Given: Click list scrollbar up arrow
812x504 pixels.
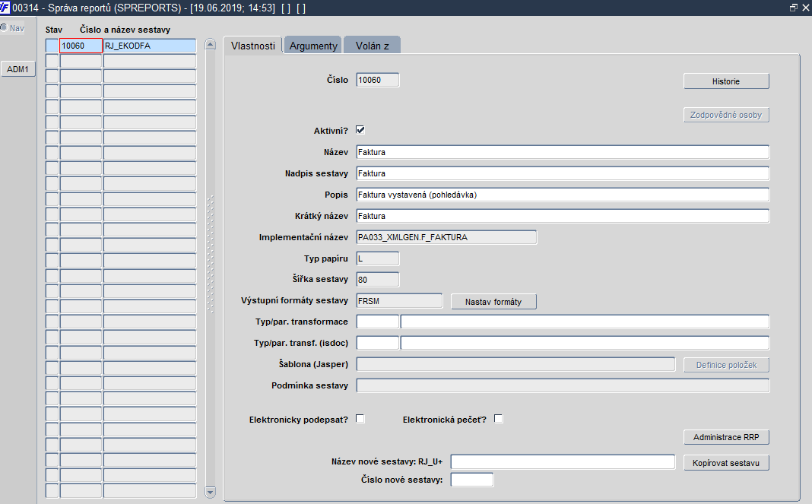Looking at the screenshot, I should coord(211,45).
